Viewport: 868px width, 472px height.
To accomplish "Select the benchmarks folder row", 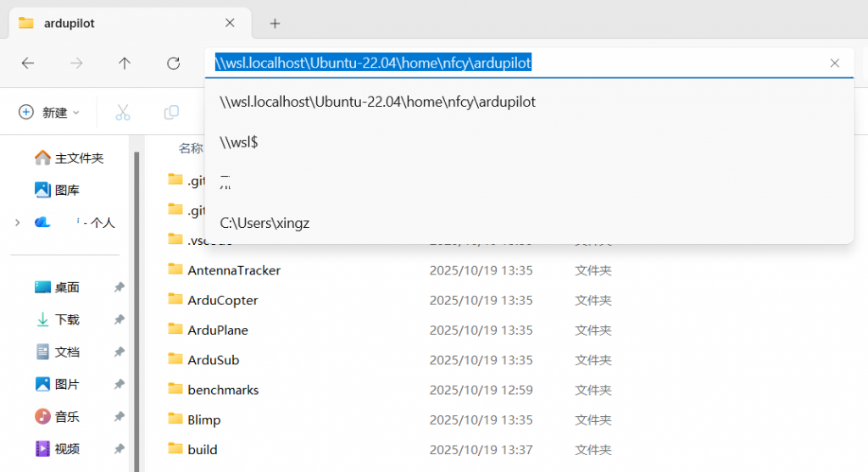I will (x=223, y=390).
